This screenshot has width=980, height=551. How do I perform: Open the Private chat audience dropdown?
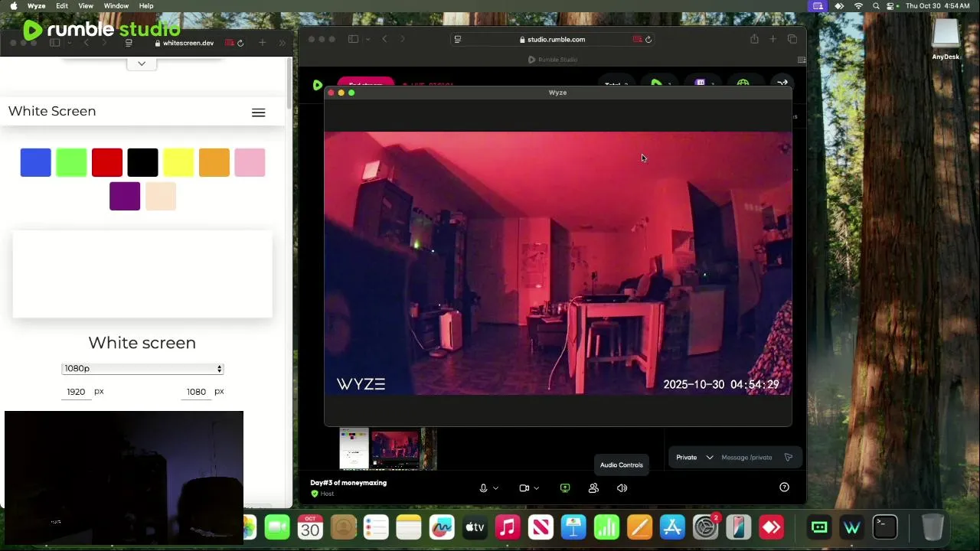694,458
